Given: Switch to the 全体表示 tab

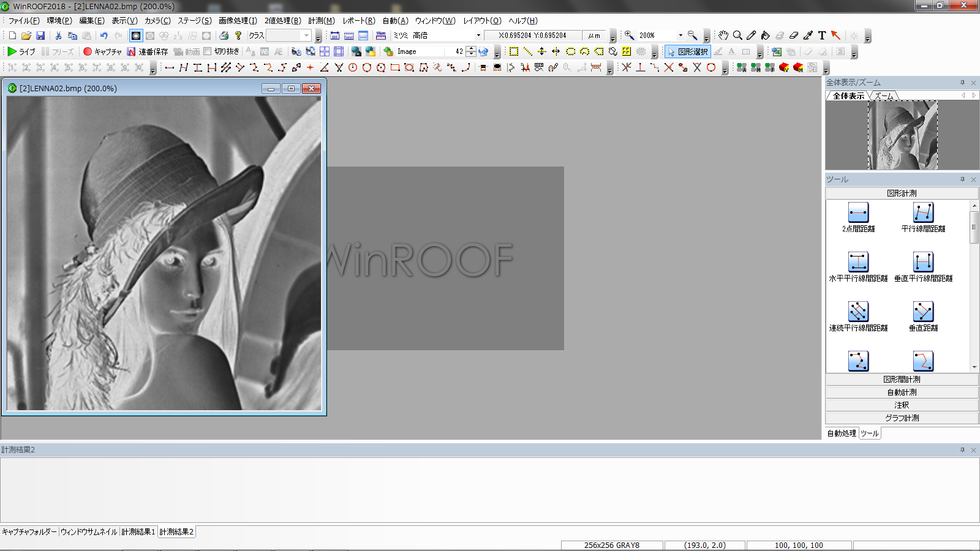Looking at the screenshot, I should [x=848, y=96].
